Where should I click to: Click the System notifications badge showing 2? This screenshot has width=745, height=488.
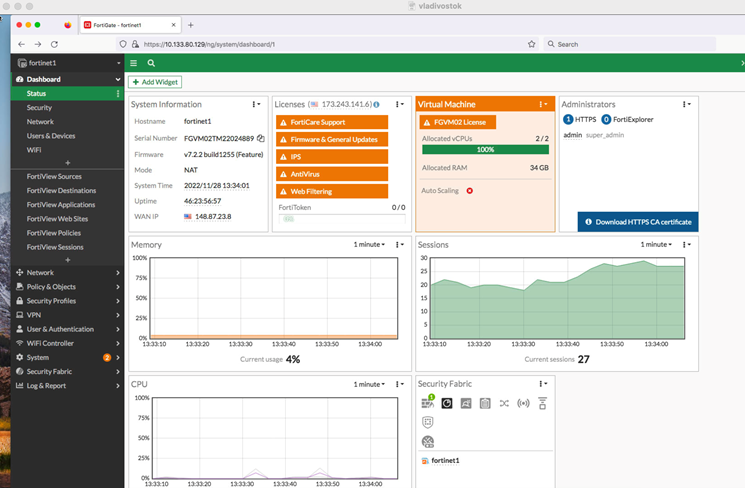coord(107,357)
